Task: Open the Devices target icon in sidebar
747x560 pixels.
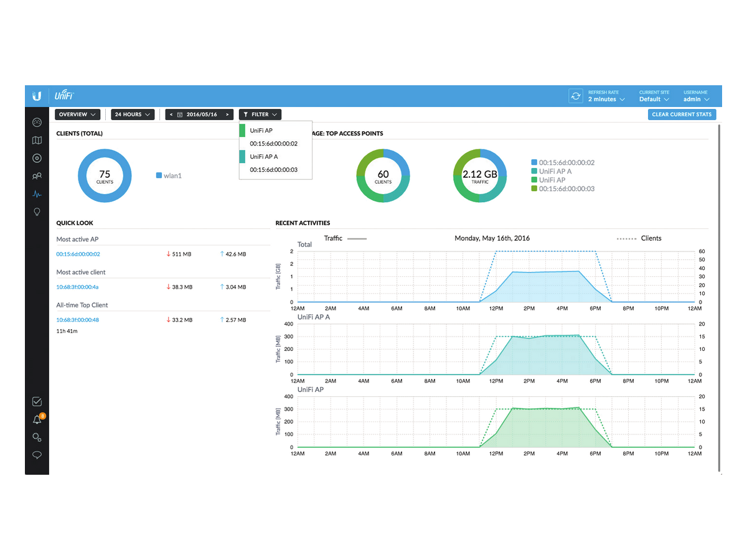Action: (x=37, y=158)
